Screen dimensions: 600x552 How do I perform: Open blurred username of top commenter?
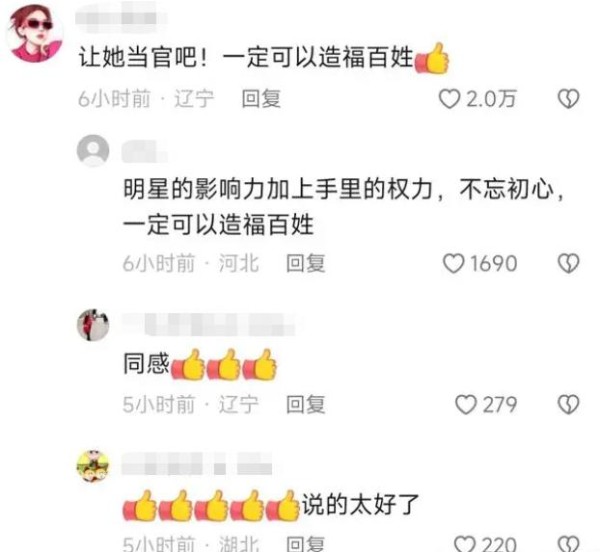[x=122, y=18]
